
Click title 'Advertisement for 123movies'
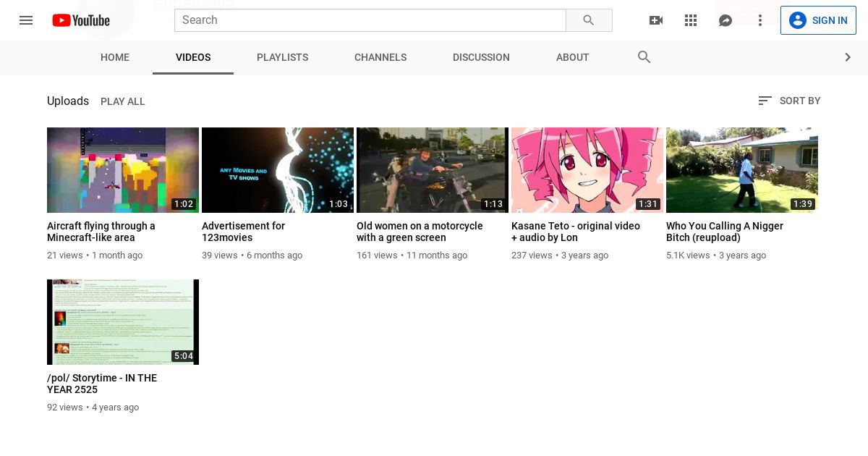pos(243,232)
